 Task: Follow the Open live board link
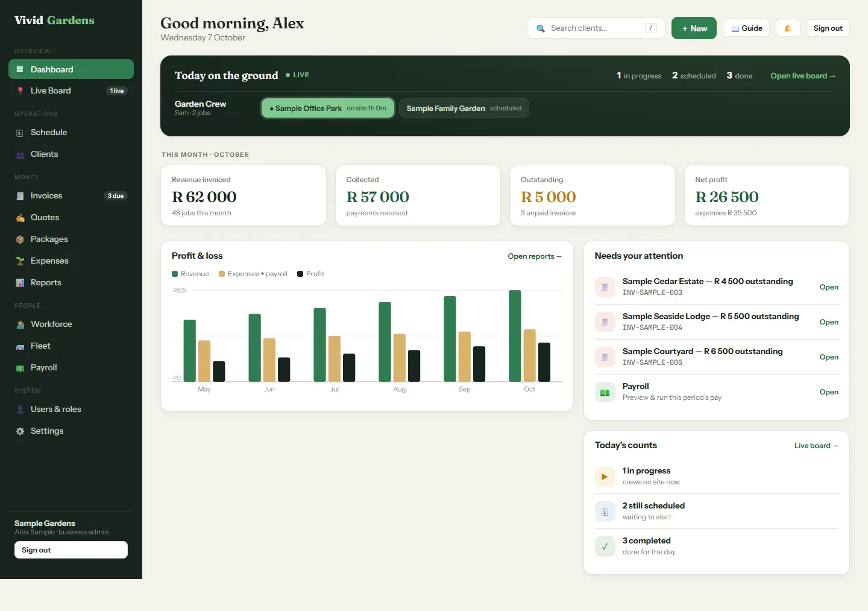click(803, 76)
